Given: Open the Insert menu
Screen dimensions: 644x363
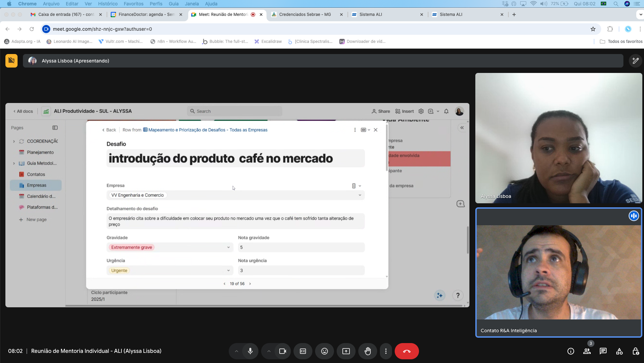Looking at the screenshot, I should coord(404,111).
